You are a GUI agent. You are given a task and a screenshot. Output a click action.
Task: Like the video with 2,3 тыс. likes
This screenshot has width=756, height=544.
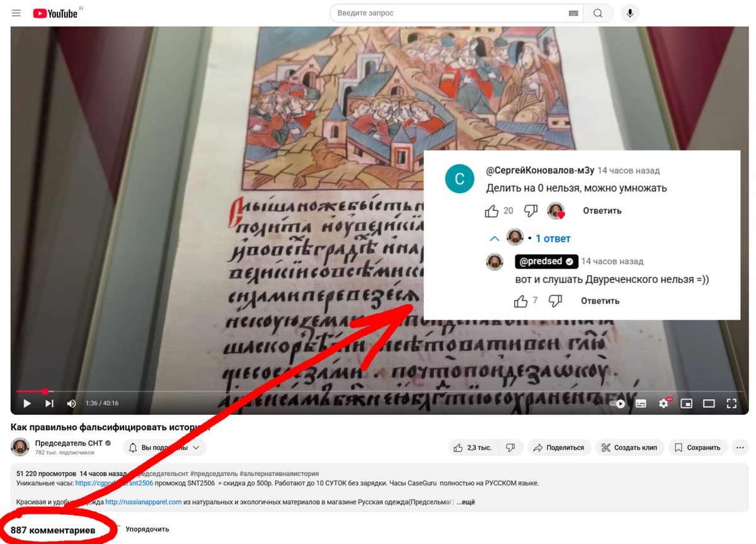point(474,448)
